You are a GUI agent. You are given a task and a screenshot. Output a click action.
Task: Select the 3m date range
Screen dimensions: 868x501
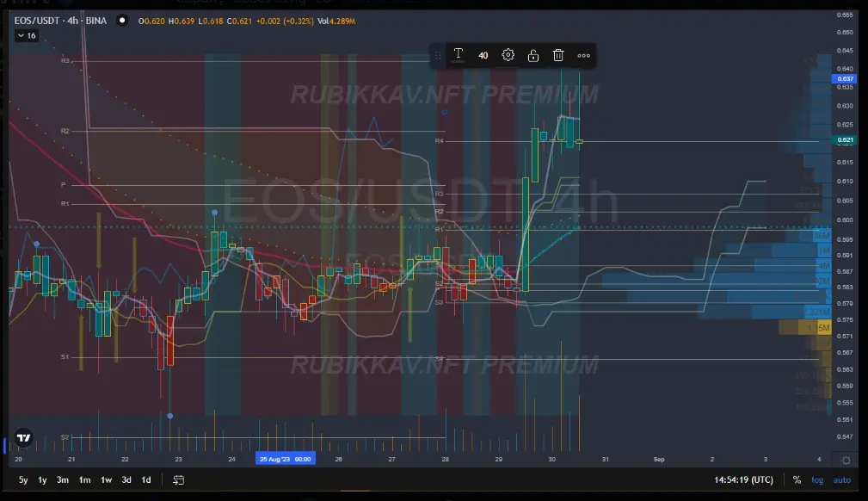pos(63,480)
